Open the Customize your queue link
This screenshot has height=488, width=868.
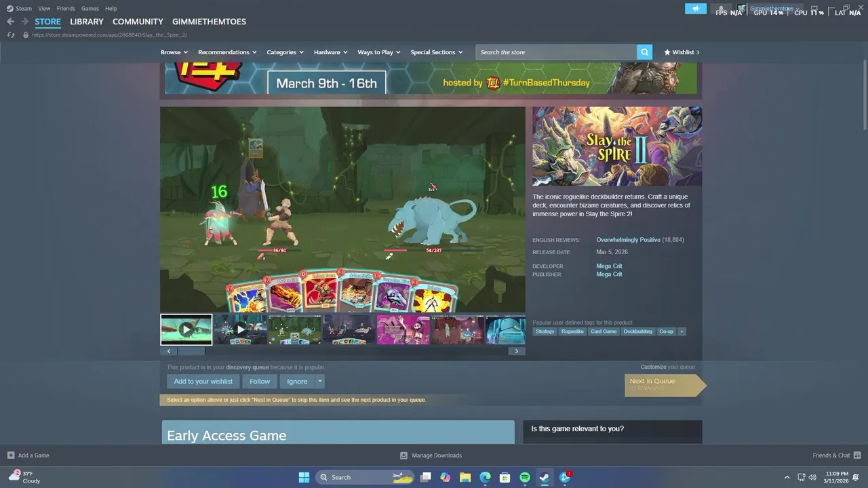(x=667, y=367)
